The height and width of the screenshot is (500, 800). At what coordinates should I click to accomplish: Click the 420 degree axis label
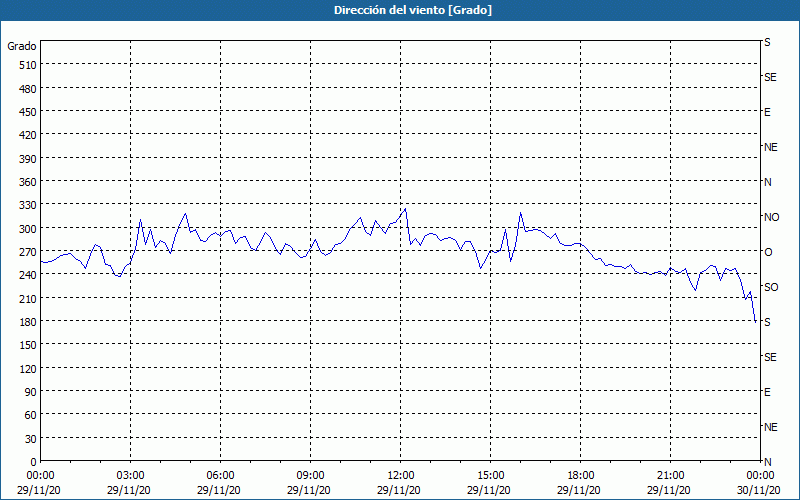pos(29,135)
